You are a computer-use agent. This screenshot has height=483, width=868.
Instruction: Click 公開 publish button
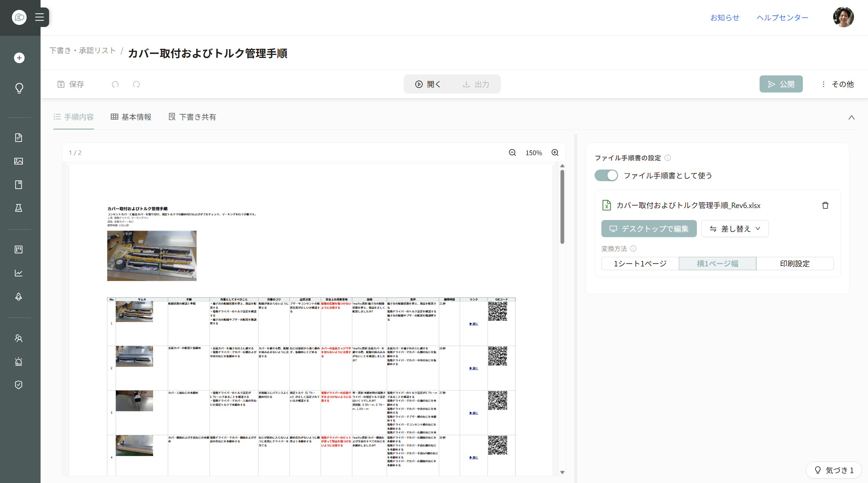[x=781, y=84]
